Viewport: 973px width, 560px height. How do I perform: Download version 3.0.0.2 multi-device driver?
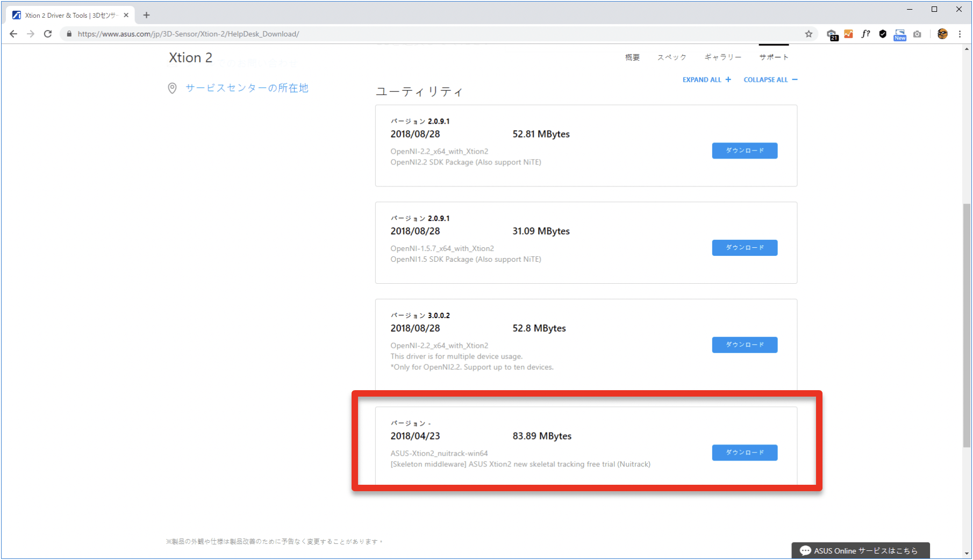745,345
